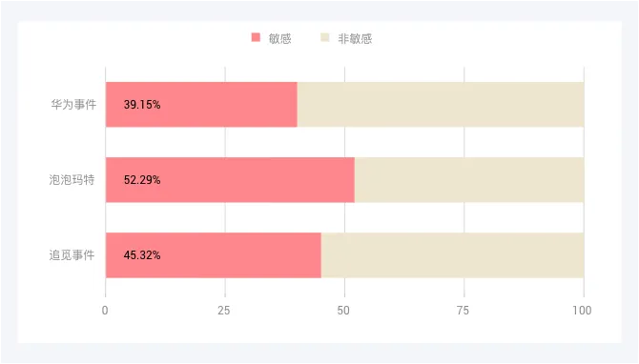
Task: Click the 52.29% data label
Action: (x=142, y=180)
